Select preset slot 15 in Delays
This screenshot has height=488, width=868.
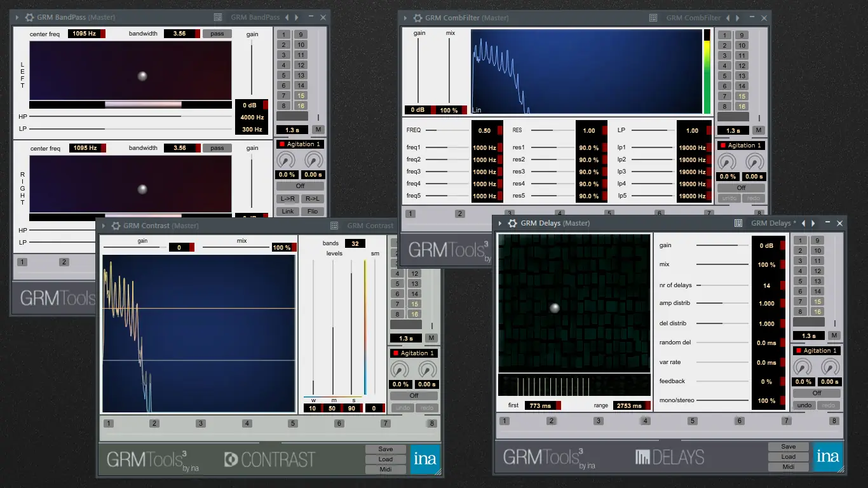click(x=817, y=301)
